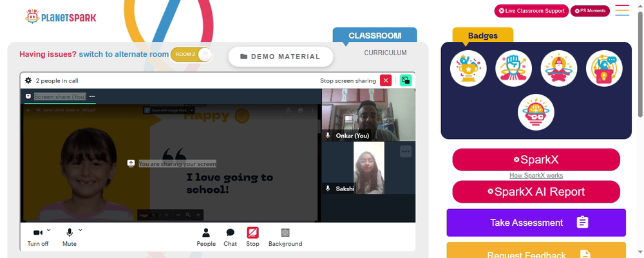Click the magnifier icon in PDF toolbar
This screenshot has height=258, width=644.
pyautogui.click(x=188, y=215)
